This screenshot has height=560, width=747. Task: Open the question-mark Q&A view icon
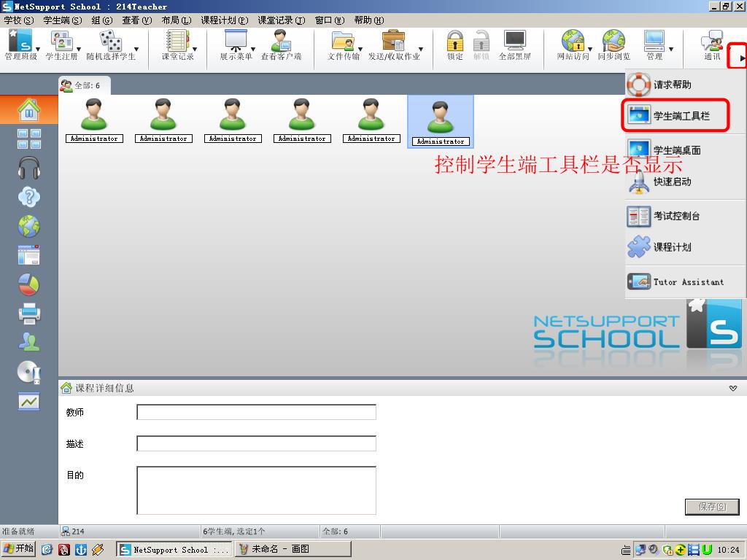[29, 197]
